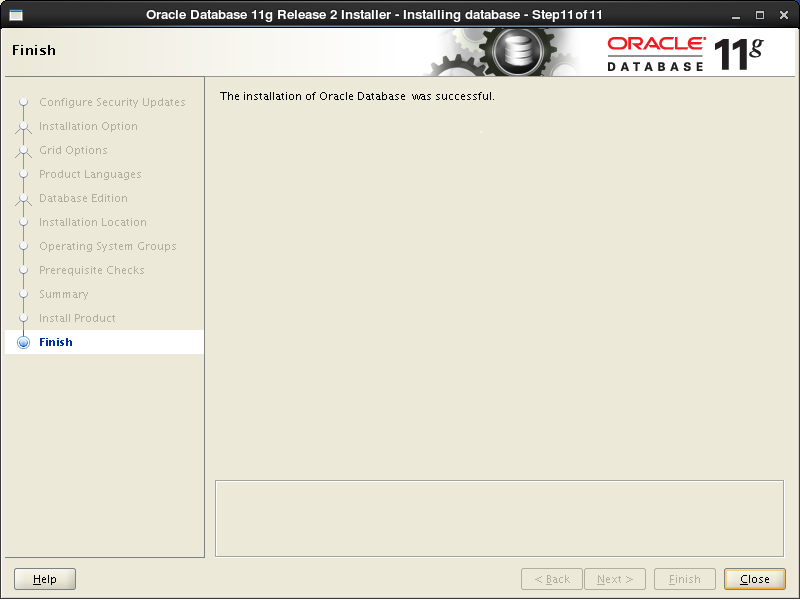Select the Finish step in sidebar

[x=104, y=342]
